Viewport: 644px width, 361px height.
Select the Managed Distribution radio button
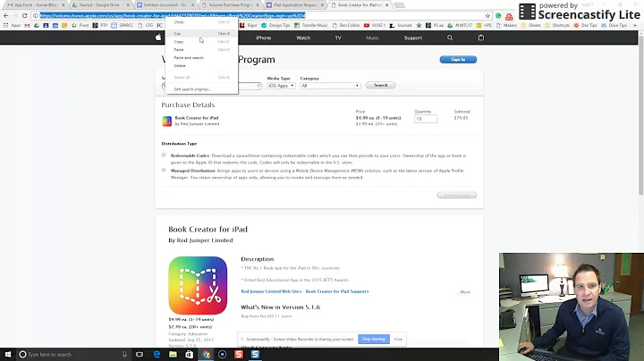pos(164,170)
